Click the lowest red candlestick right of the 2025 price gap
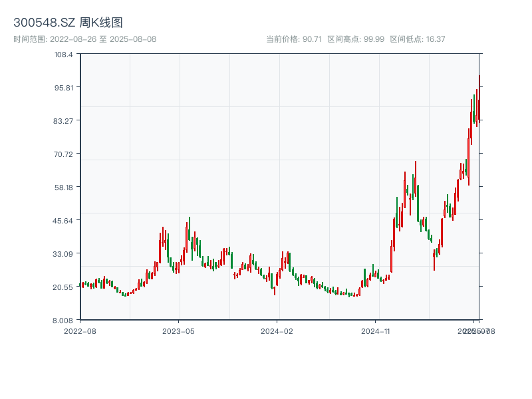 (434, 260)
